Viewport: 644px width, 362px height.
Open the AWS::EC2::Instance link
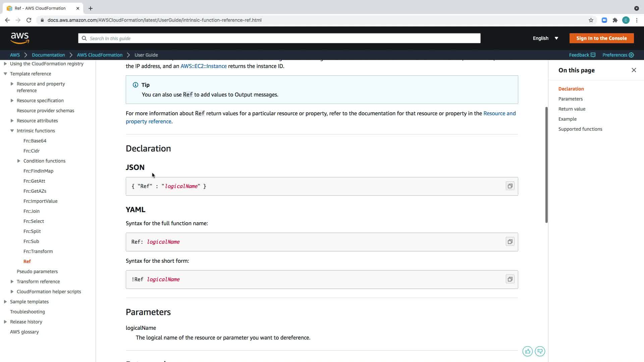coord(203,66)
